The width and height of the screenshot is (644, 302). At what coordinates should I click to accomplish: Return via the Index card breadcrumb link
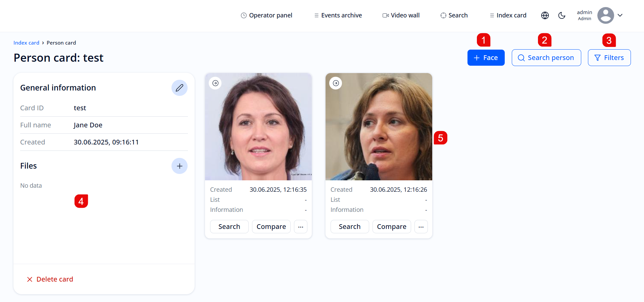[26, 43]
